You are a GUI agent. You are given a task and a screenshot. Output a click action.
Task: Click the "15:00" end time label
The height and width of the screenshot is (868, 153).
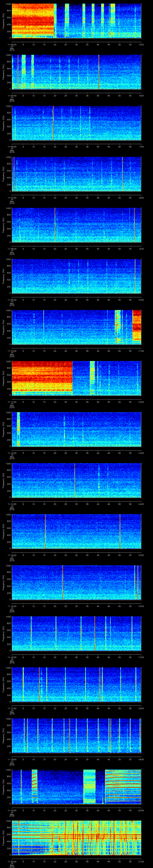point(141,555)
